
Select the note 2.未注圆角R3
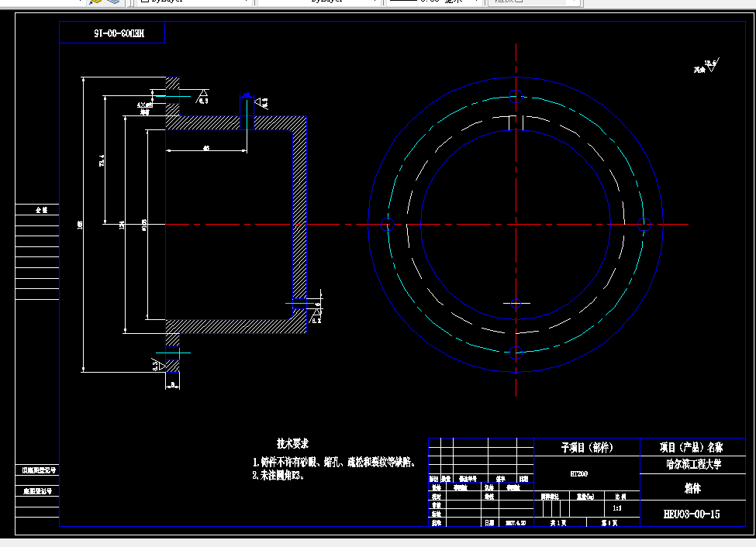tap(278, 475)
